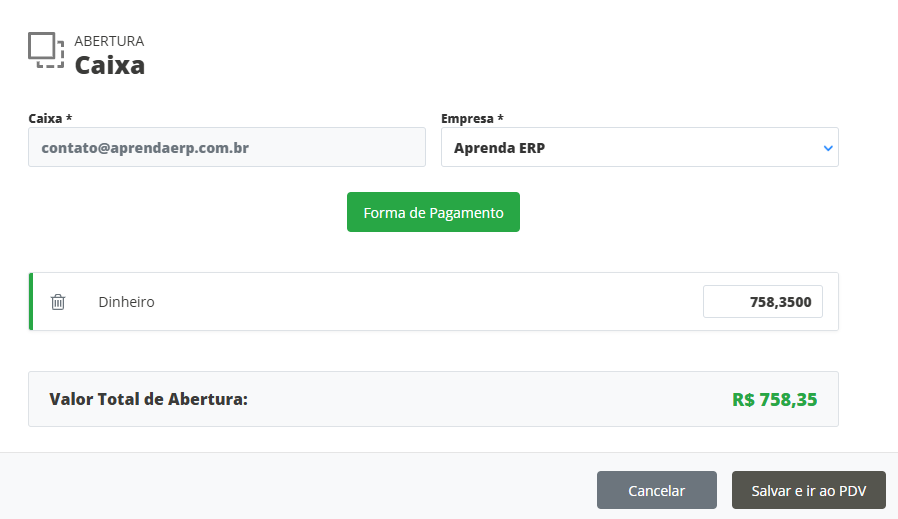Click the Valor Total de Abertura label
Viewport: 898px width, 519px height.
click(x=148, y=399)
